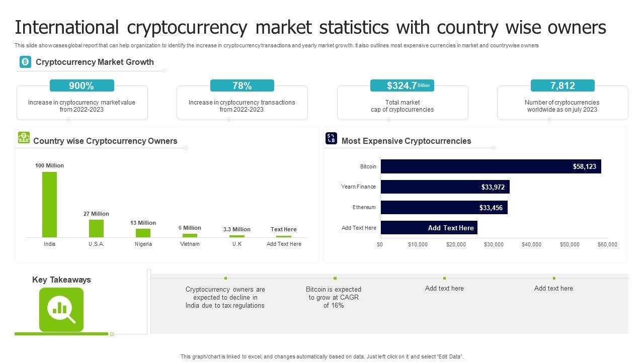Click the dark 'Add Text Here' bar

(x=429, y=228)
